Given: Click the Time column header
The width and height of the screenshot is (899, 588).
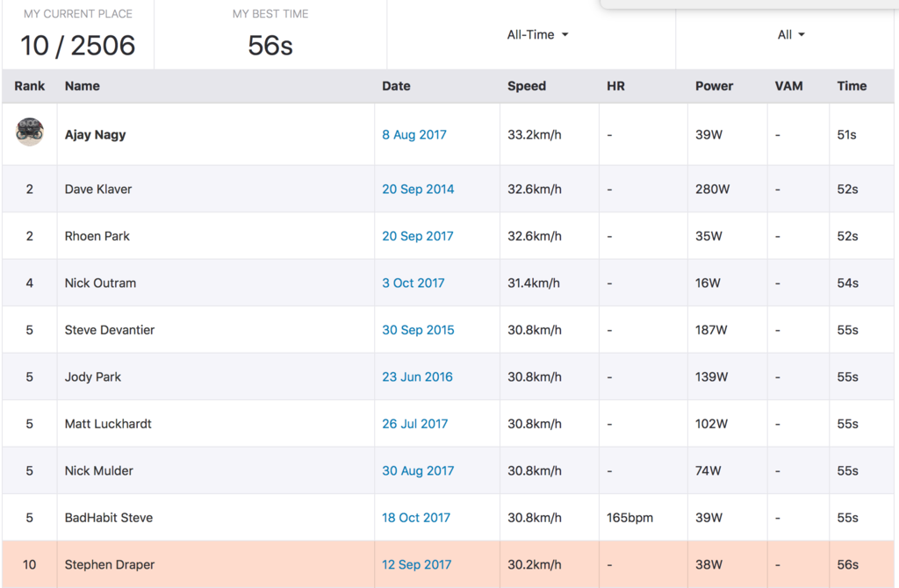Looking at the screenshot, I should (x=852, y=86).
